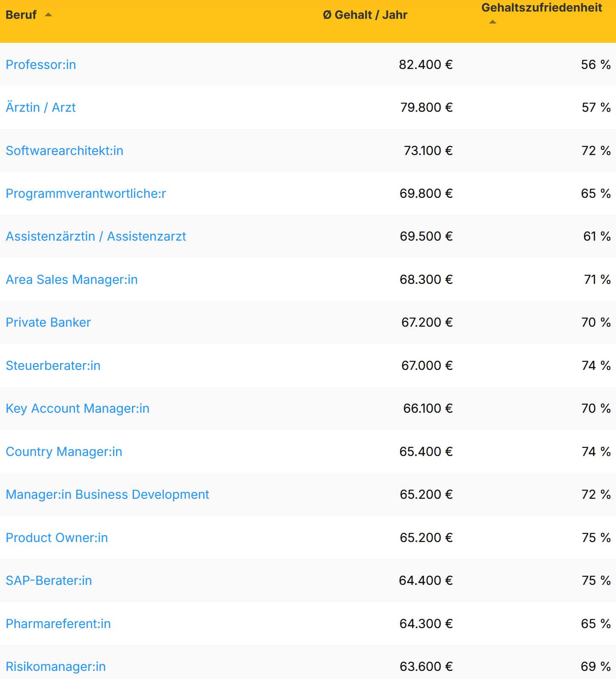Select Softwarearchitekt:in satisfaction 72 %
616x679 pixels.
pyautogui.click(x=596, y=151)
